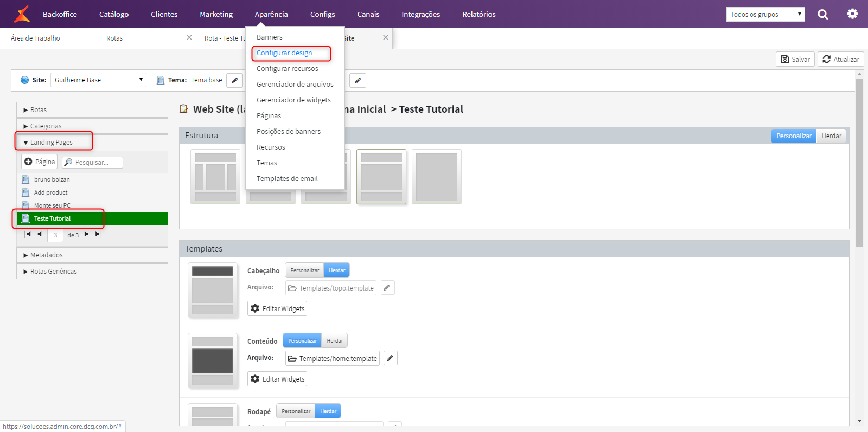868x432 pixels.
Task: Expand the Rotas Genéricas section
Action: [92, 272]
